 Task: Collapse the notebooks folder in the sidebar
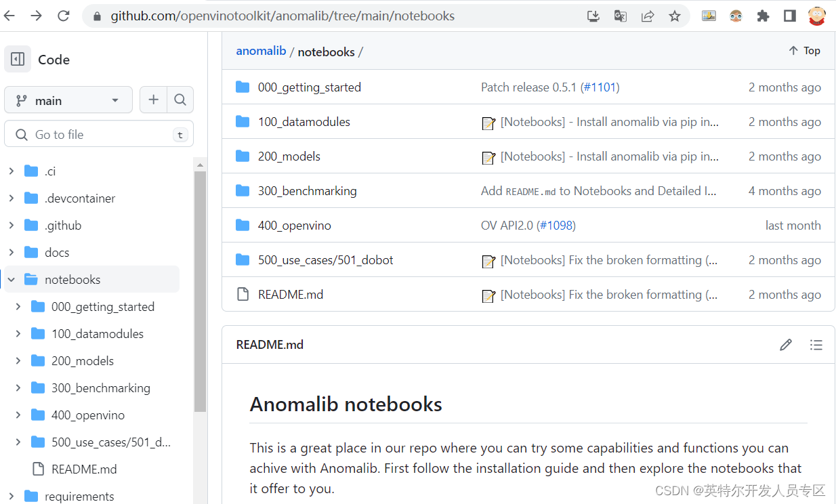pyautogui.click(x=11, y=279)
